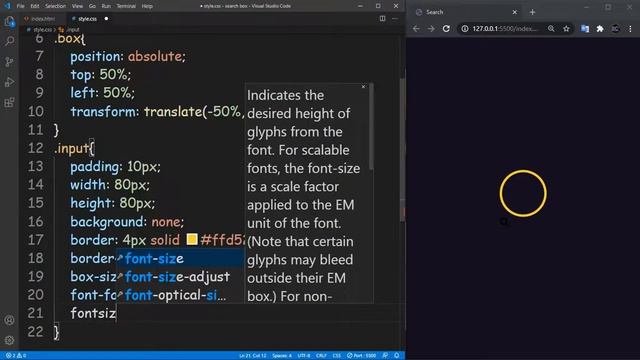The width and height of the screenshot is (640, 360).
Task: Choose the font-size-adjust suggestion
Action: point(180,277)
